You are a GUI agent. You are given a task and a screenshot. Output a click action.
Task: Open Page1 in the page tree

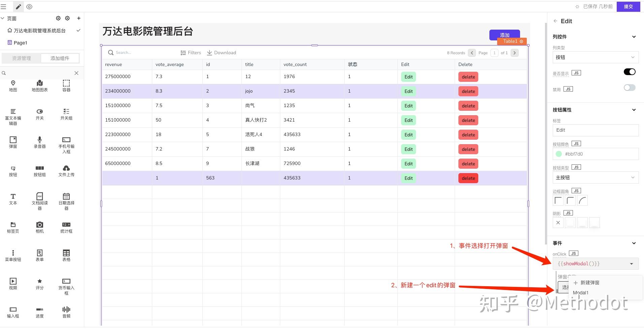[20, 43]
